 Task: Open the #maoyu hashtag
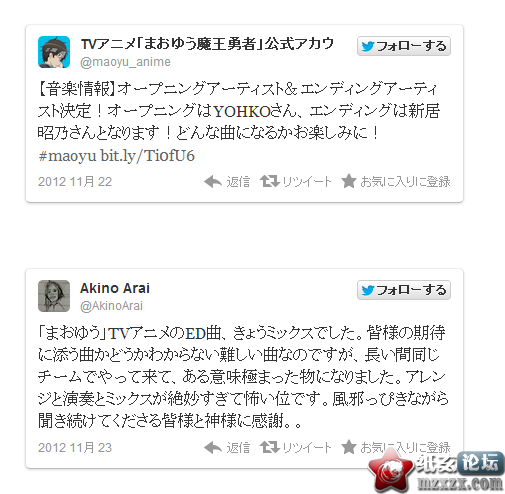67,156
